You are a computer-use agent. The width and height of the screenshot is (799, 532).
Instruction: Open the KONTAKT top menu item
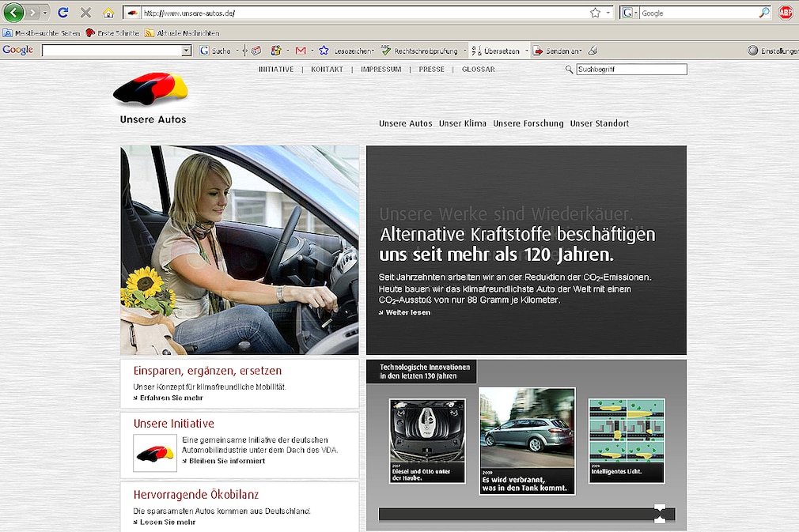327,70
